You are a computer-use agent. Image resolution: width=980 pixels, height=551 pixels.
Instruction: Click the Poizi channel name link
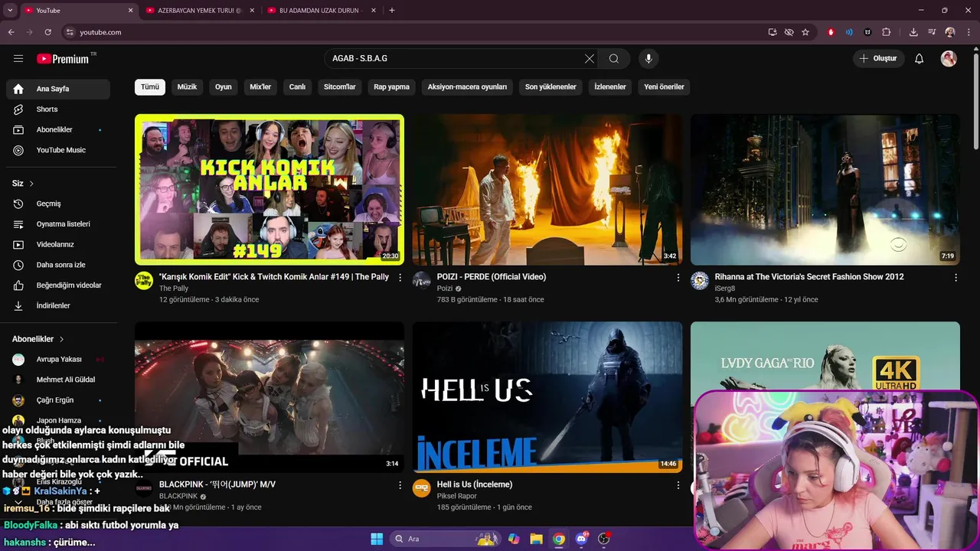coord(445,289)
